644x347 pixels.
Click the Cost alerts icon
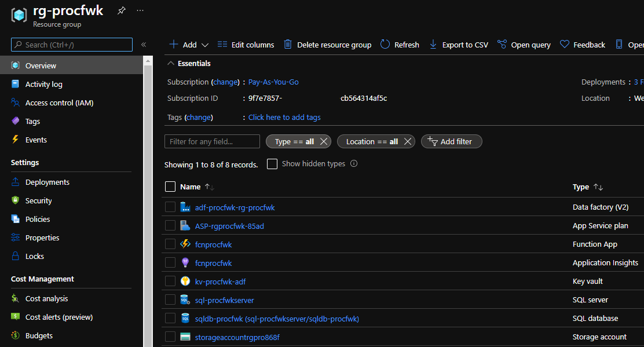(x=15, y=317)
